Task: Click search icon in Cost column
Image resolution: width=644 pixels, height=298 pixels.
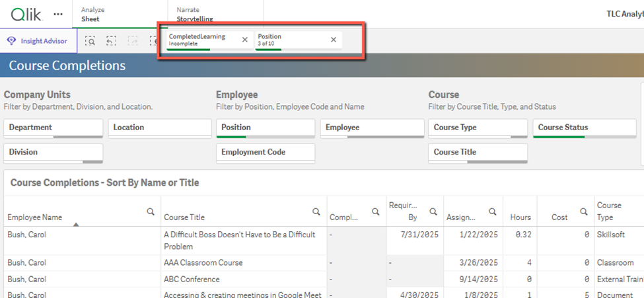Action: tap(584, 211)
